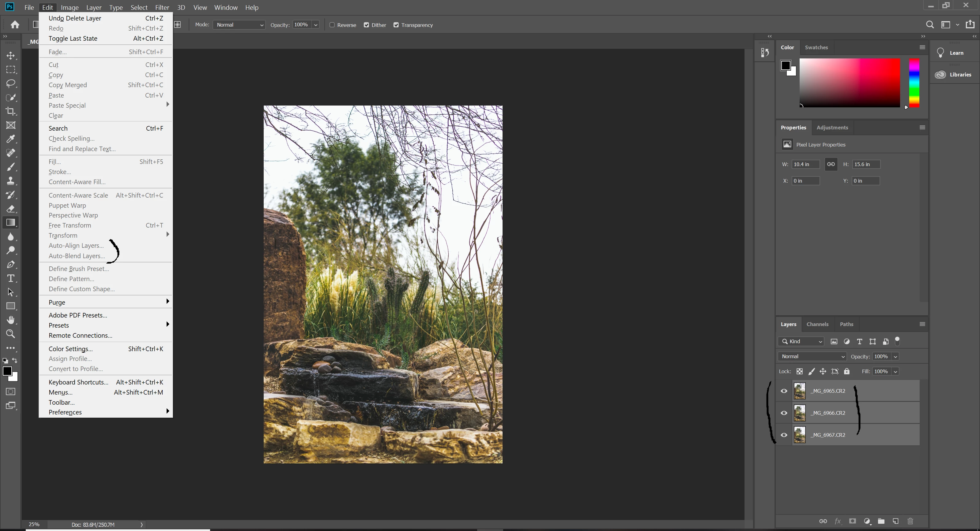Switch to the Channels tab
The height and width of the screenshot is (531, 980).
pyautogui.click(x=817, y=324)
